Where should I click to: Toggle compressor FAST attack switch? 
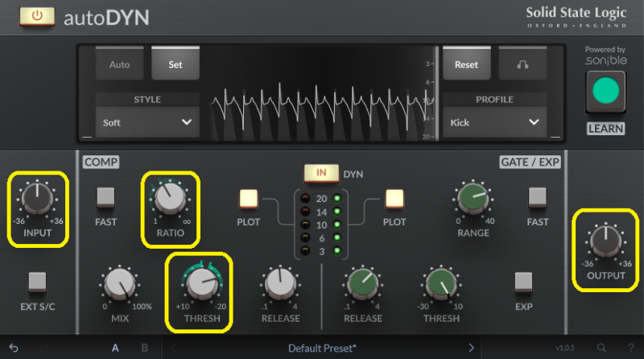point(105,197)
